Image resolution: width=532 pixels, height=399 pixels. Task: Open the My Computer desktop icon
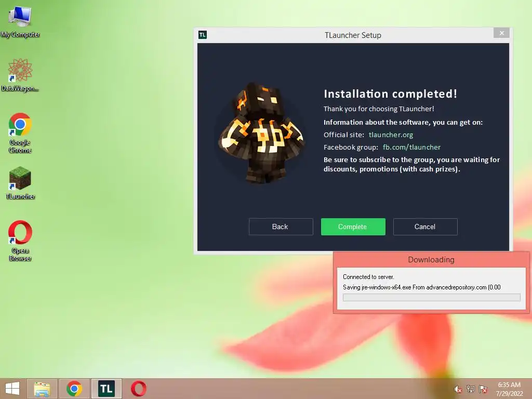pos(20,21)
